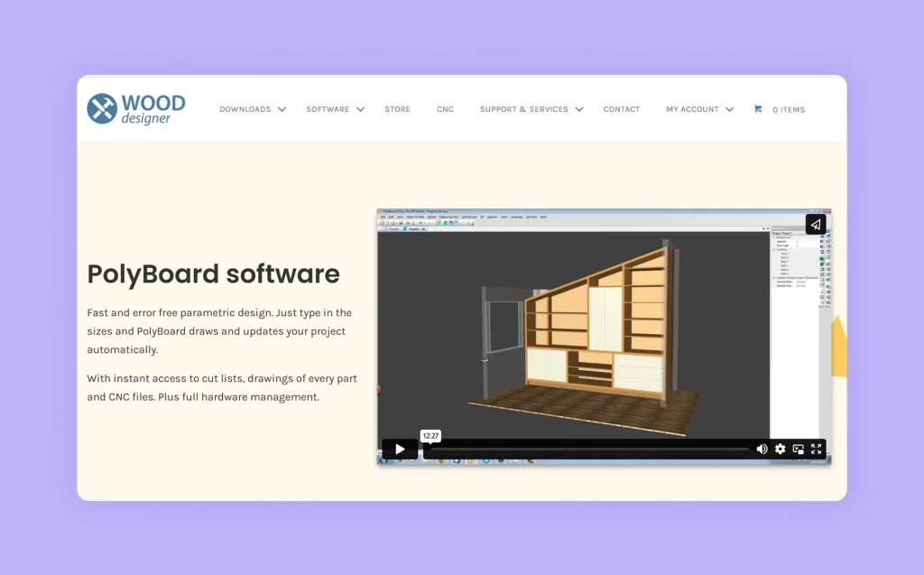Click the play triangle on the video player

[x=399, y=449]
